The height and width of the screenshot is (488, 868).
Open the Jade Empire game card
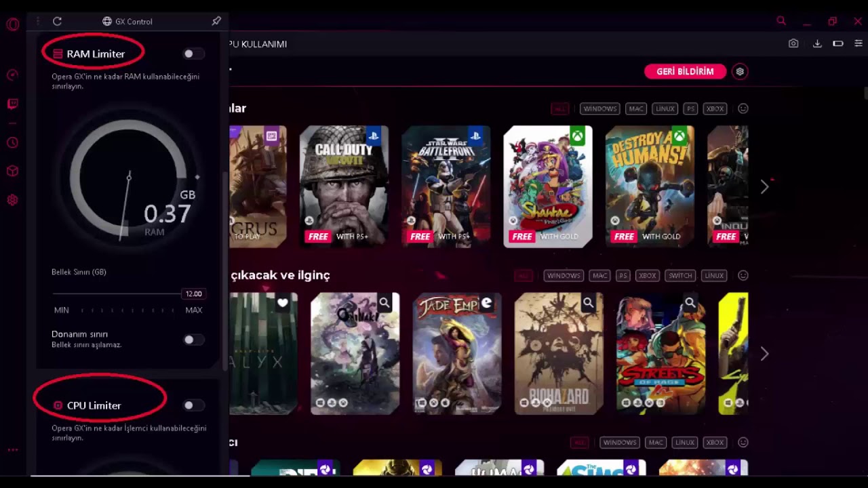[457, 354]
